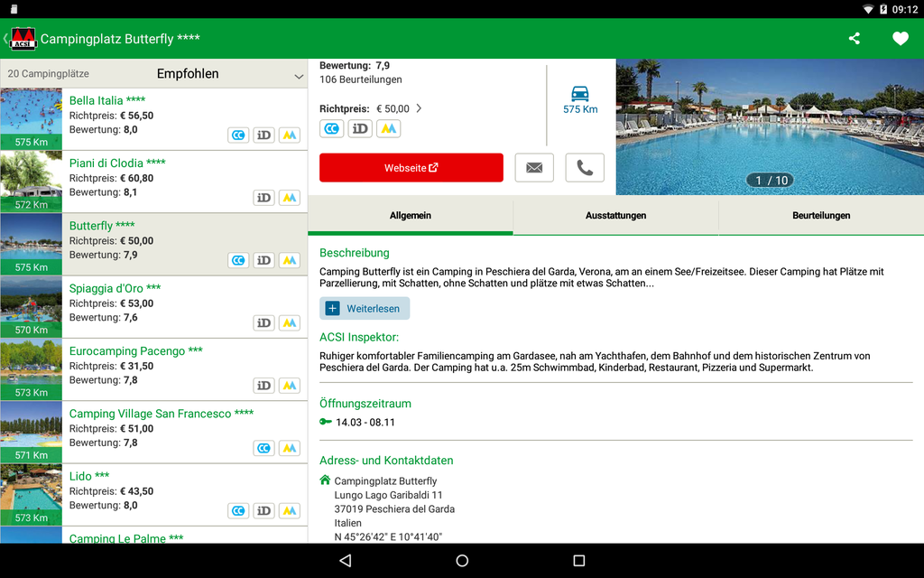Open the Beurteilungen tab

(x=821, y=216)
